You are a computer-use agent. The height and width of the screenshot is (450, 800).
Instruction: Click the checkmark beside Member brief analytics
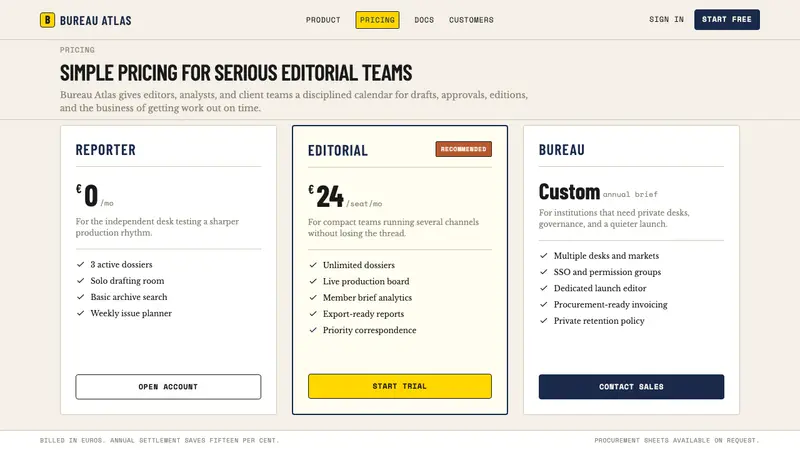(313, 297)
